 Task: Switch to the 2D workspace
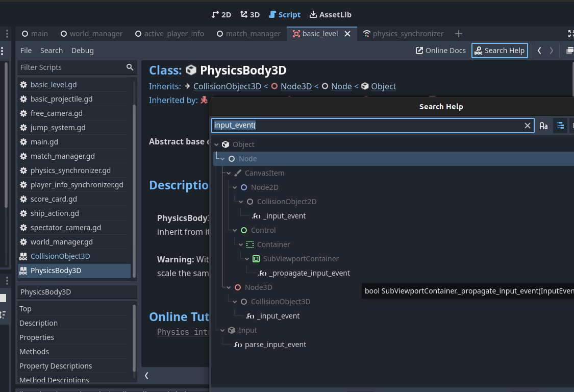click(221, 15)
